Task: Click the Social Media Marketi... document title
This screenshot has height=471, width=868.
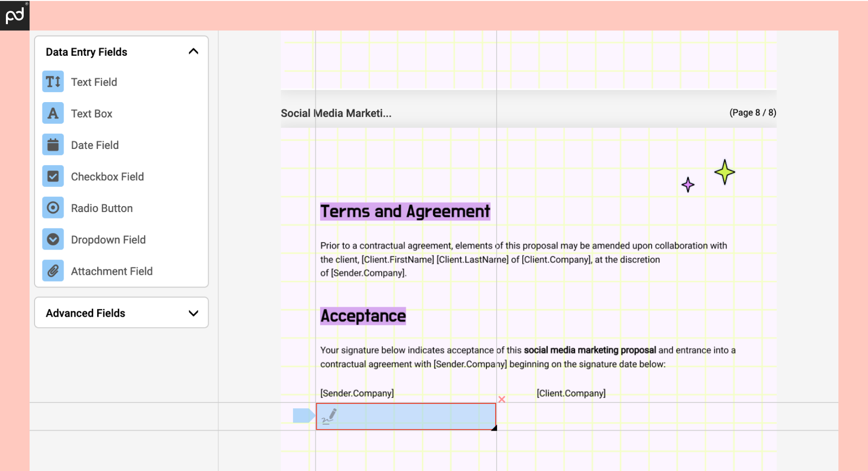Action: 336,113
